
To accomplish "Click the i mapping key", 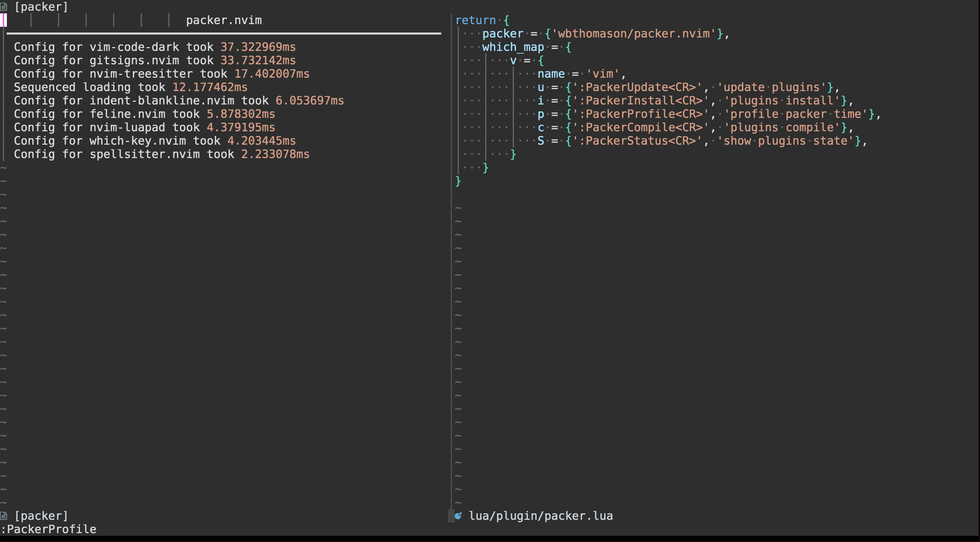I will [541, 101].
